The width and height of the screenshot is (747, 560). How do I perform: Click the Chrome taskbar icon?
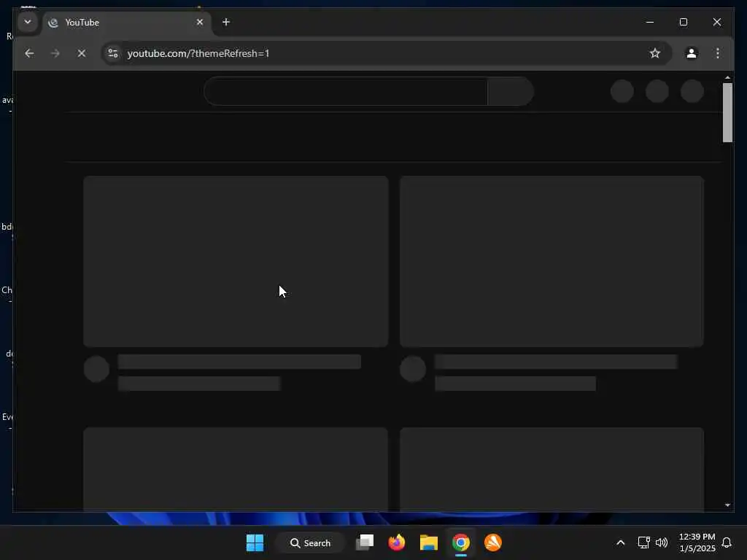point(461,542)
